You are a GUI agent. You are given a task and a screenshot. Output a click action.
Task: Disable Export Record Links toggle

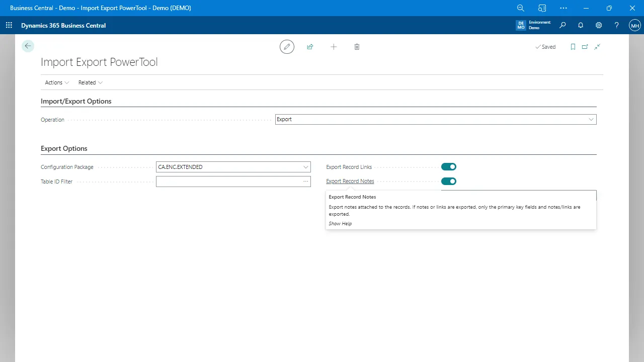click(x=449, y=167)
